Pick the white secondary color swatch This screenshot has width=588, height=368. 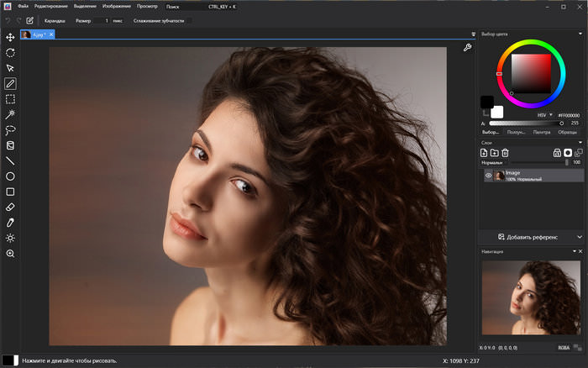497,112
